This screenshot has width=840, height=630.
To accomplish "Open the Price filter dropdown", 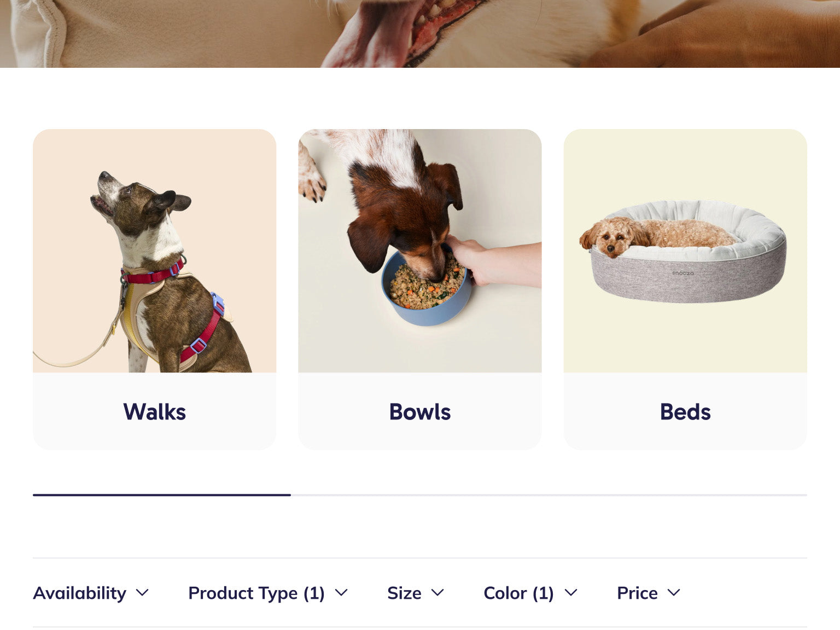I will [x=649, y=593].
